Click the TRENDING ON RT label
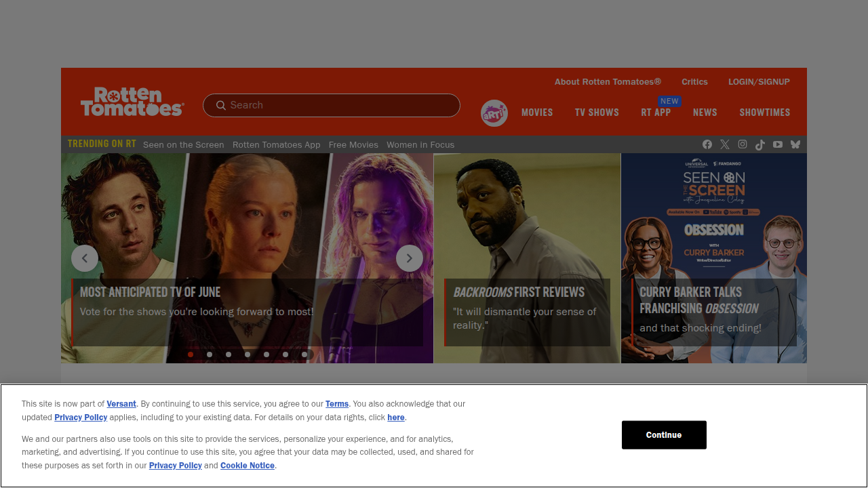 point(102,144)
